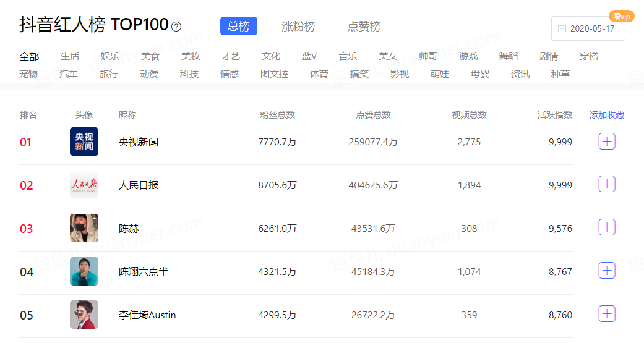Image resolution: width=644 pixels, height=343 pixels.
Task: Select the 1,074 video count cell
Action: (469, 271)
